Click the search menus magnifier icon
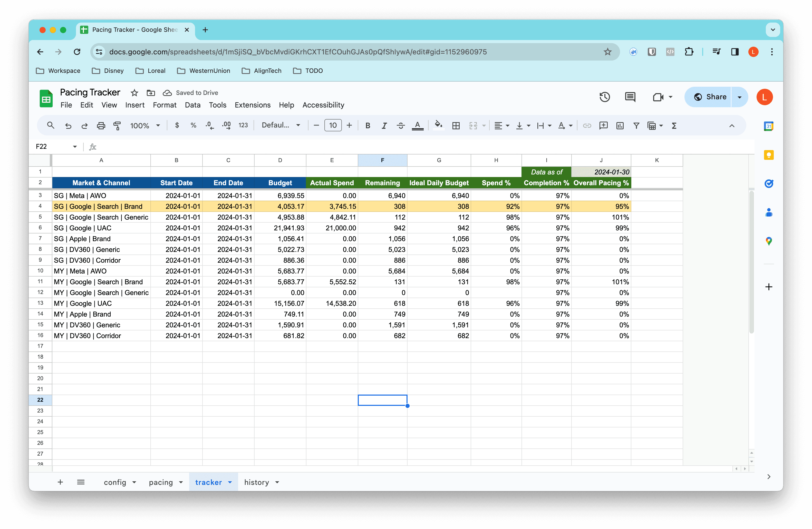The image size is (812, 529). 51,125
